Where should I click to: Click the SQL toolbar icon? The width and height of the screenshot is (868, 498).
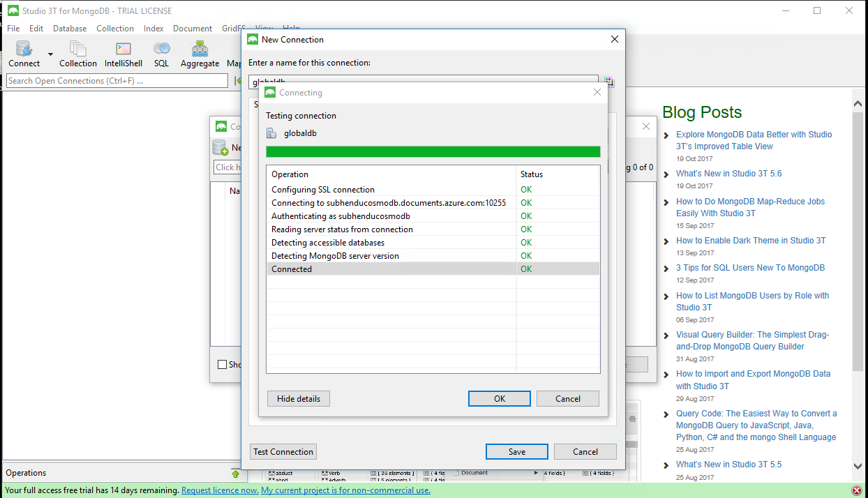161,54
